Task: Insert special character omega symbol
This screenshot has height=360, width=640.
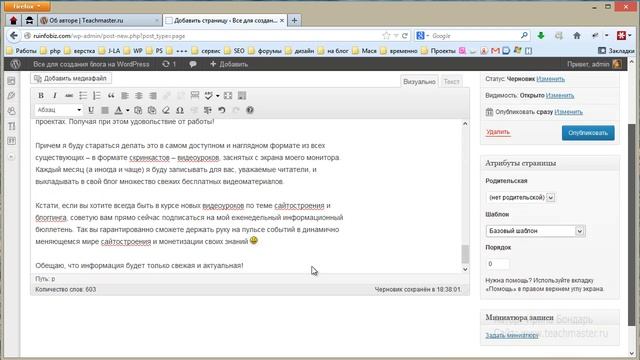Action: 180,110
